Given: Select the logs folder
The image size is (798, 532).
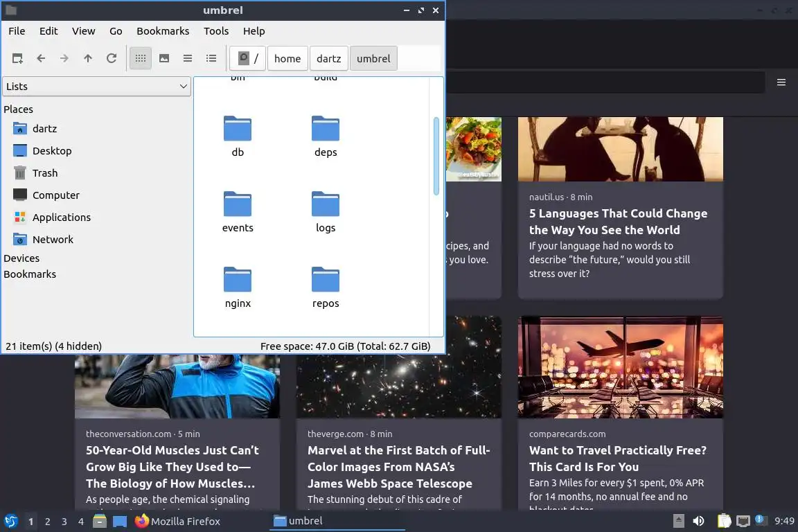Looking at the screenshot, I should pos(326,212).
